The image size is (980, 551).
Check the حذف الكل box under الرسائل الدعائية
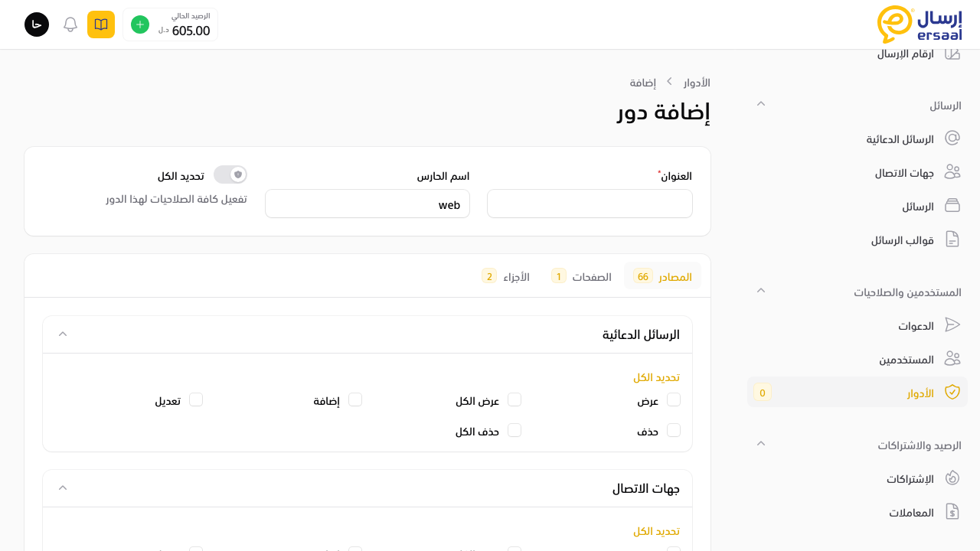[514, 430]
